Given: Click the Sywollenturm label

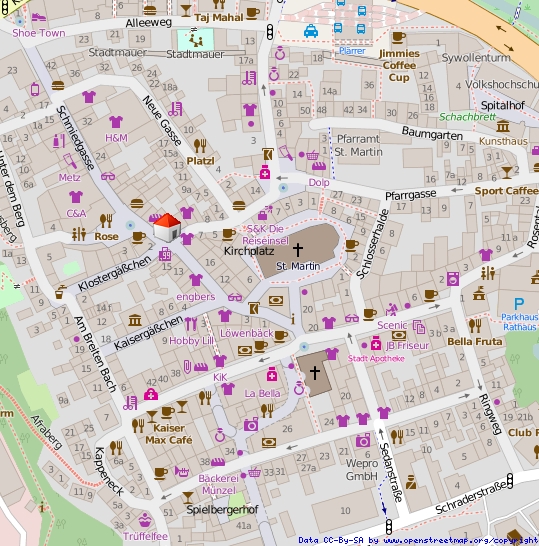Looking at the screenshot, I should [476, 57].
